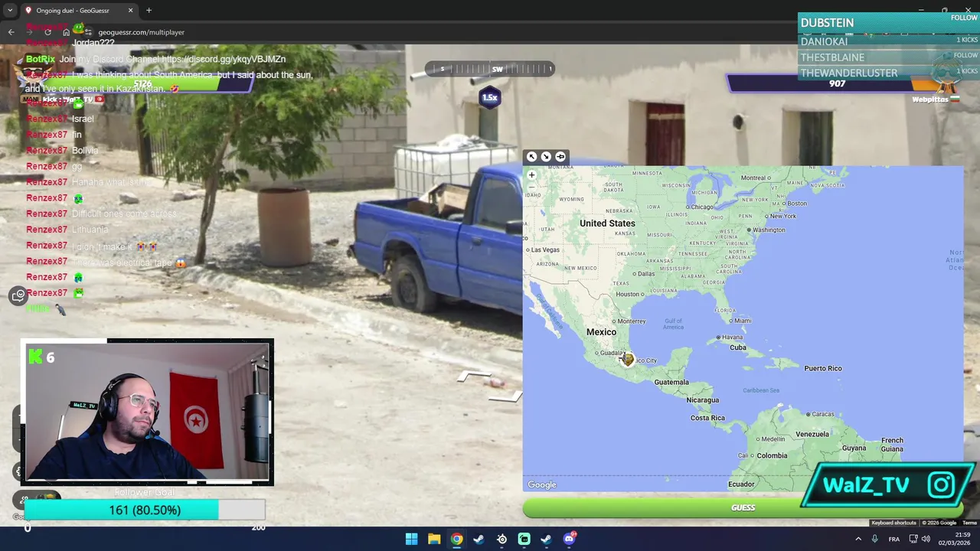
Task: Open site information icon in address bar
Action: (89, 32)
